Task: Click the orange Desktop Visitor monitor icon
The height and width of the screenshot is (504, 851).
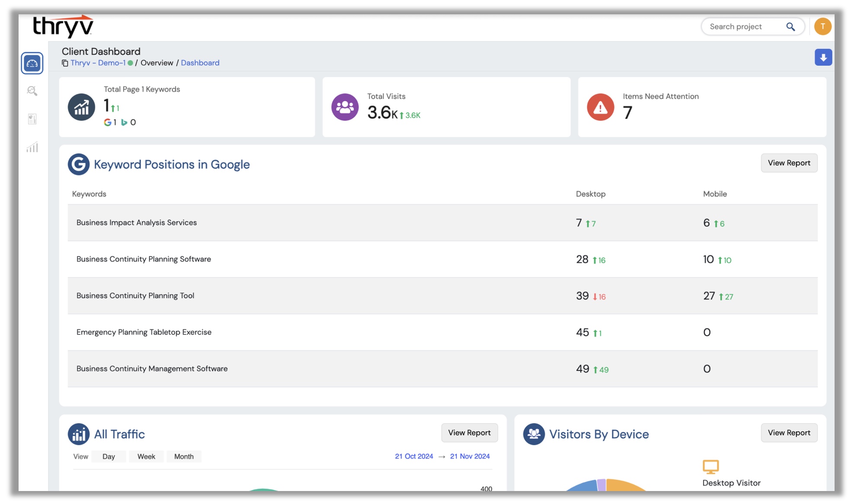Action: click(710, 467)
